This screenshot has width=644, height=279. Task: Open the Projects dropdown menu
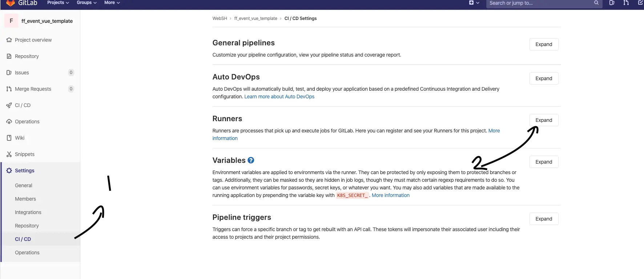pos(58,3)
